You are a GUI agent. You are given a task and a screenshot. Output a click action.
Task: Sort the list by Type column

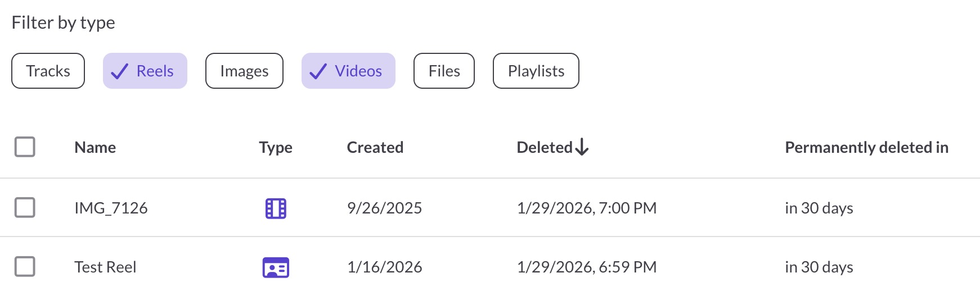coord(276,147)
